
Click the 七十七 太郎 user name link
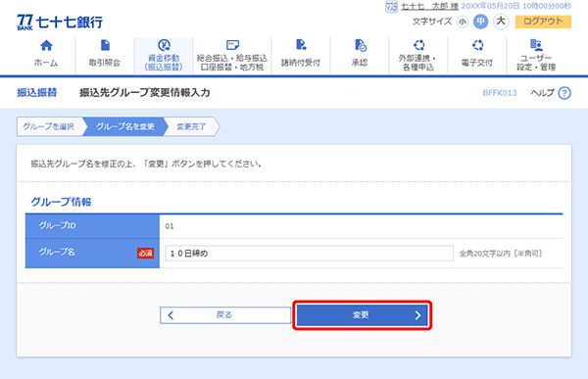pos(429,7)
